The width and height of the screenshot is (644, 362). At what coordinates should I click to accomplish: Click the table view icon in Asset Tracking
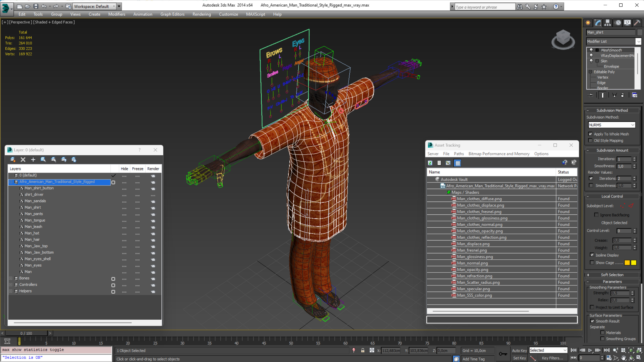pyautogui.click(x=458, y=163)
